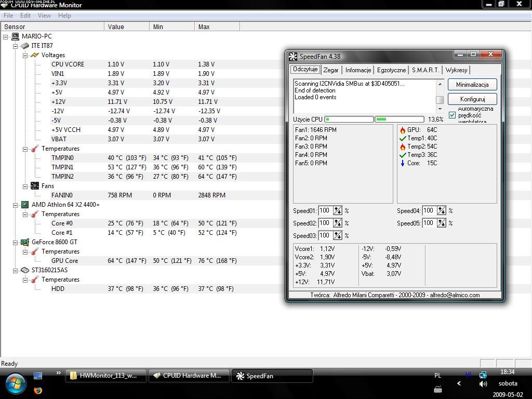Image resolution: width=532 pixels, height=399 pixels.
Task: Click the GeForce 8600 GT graphics card icon
Action: 24,242
